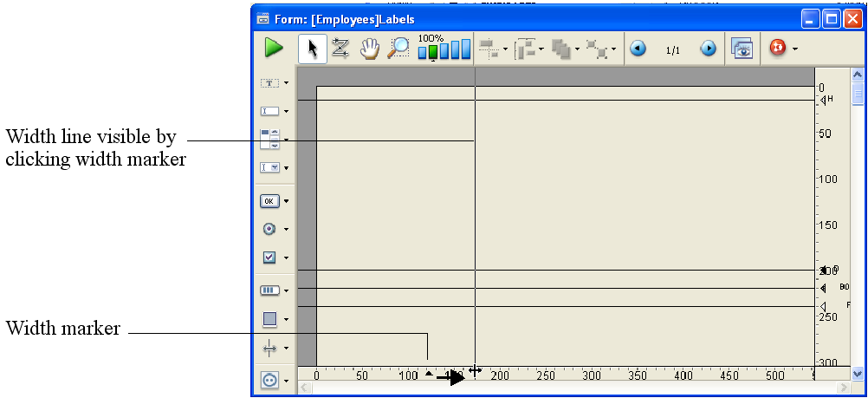Image resolution: width=868 pixels, height=398 pixels.
Task: Open the form views eye icon
Action: pyautogui.click(x=742, y=49)
